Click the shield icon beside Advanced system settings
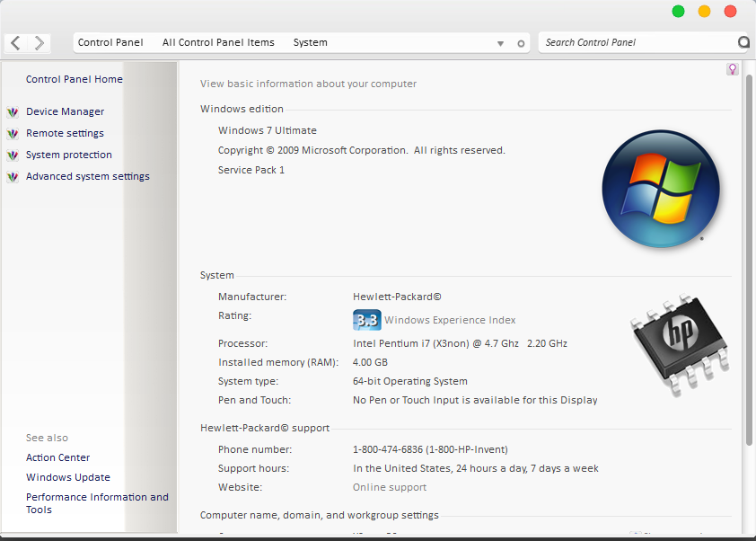Image resolution: width=756 pixels, height=541 pixels. (13, 177)
